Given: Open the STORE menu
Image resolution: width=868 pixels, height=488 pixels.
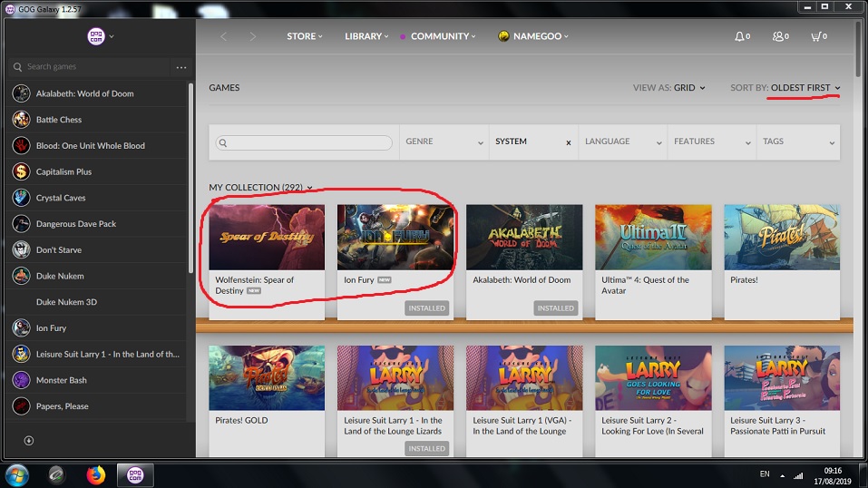Looking at the screenshot, I should coord(305,36).
